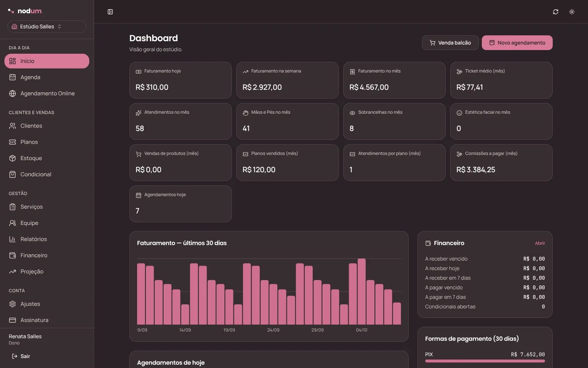This screenshot has height=368, width=588.
Task: Collapse the sidebar with the panel icon
Action: pyautogui.click(x=110, y=12)
